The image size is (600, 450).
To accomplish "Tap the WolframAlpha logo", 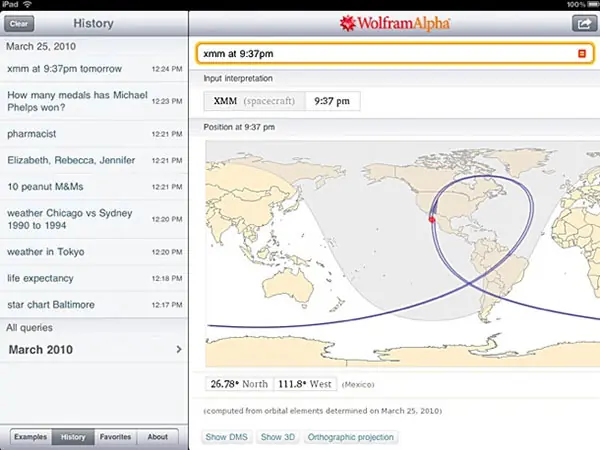I will [395, 23].
